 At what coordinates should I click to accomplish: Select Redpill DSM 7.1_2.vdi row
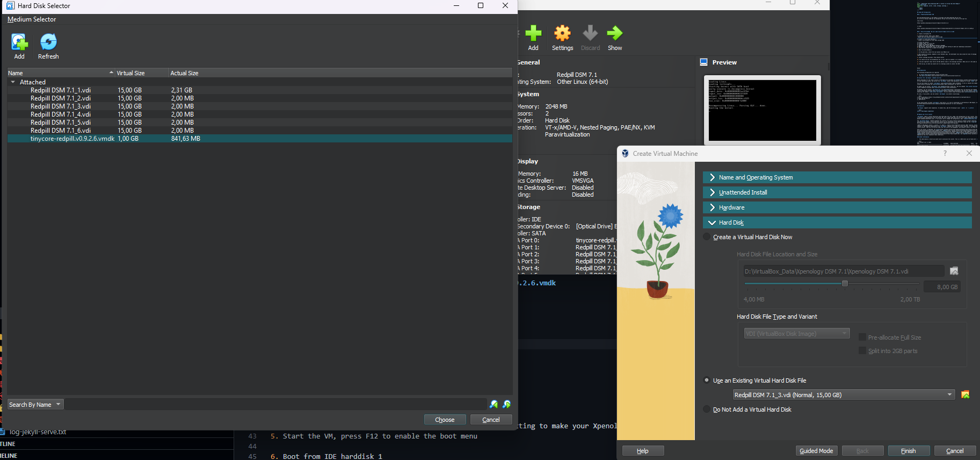(x=260, y=98)
